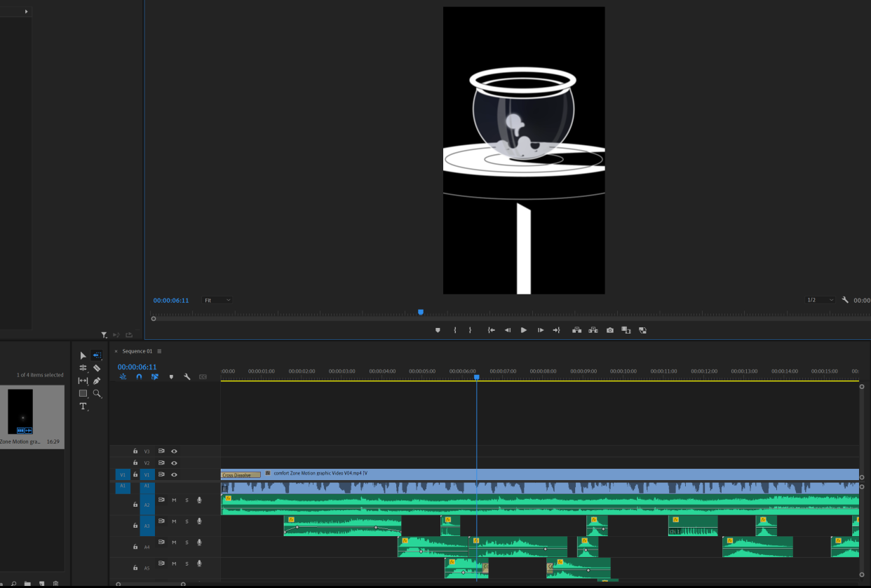Toggle linked selection in timeline
The width and height of the screenshot is (871, 588).
154,377
